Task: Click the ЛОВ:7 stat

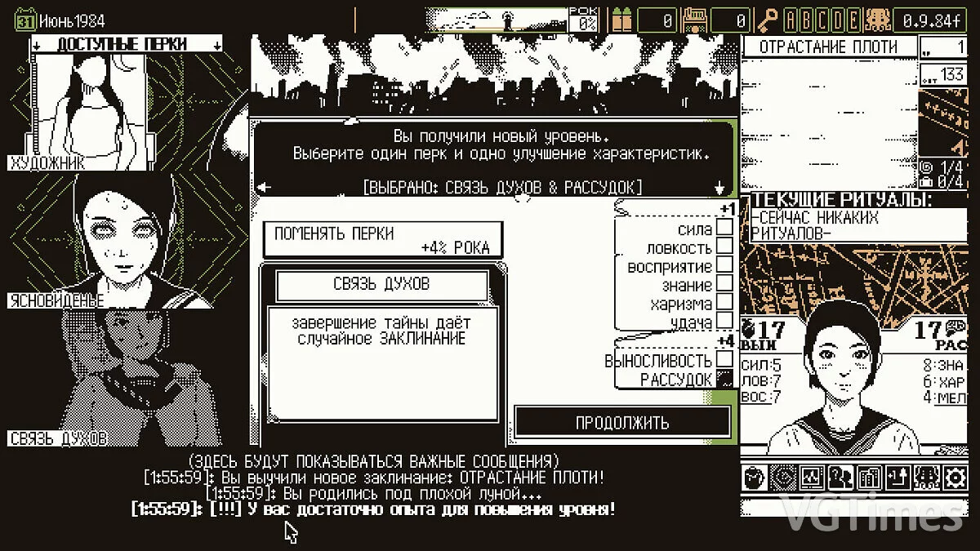Action: pyautogui.click(x=762, y=381)
